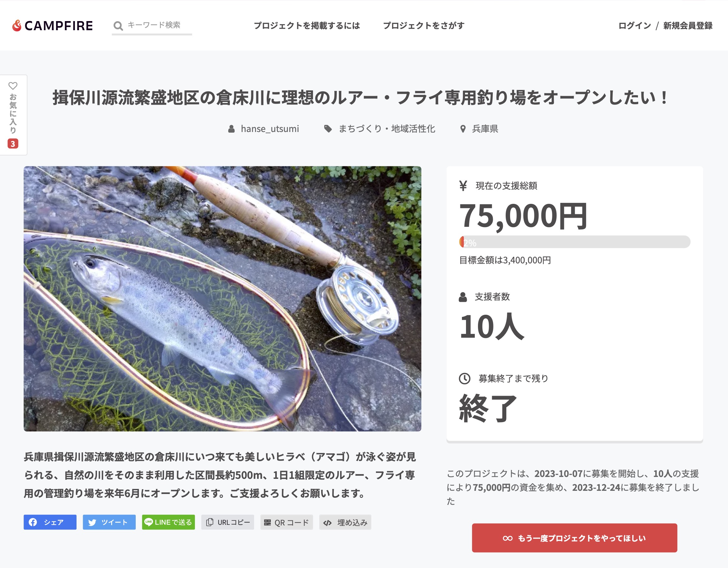This screenshot has width=728, height=568.
Task: Click the location pin icon
Action: pyautogui.click(x=463, y=129)
